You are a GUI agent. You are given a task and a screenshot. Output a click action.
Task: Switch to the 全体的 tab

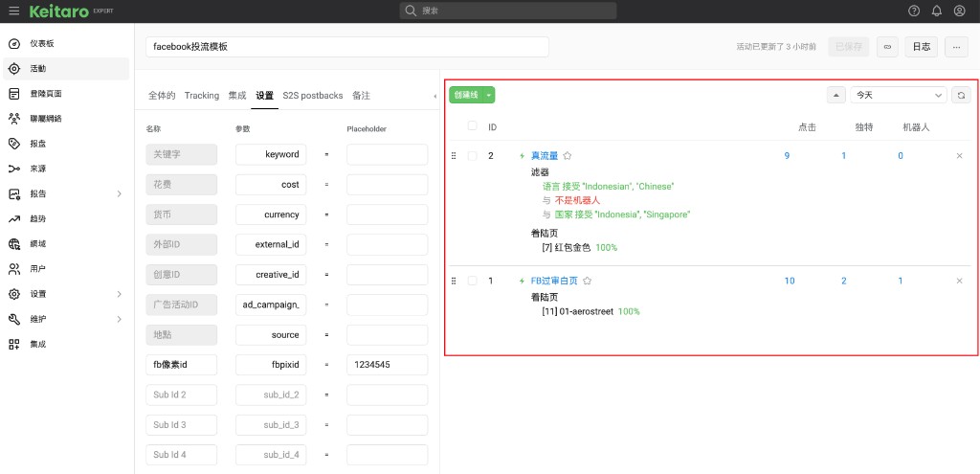pyautogui.click(x=162, y=96)
